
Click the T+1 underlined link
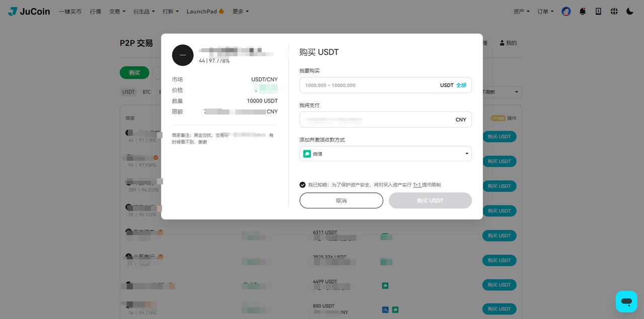(x=417, y=185)
